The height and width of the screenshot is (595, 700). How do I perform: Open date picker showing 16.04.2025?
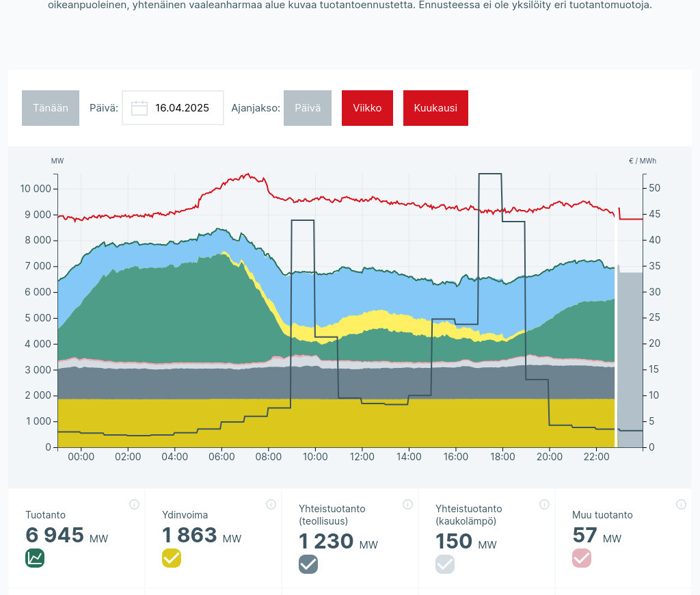pos(182,108)
